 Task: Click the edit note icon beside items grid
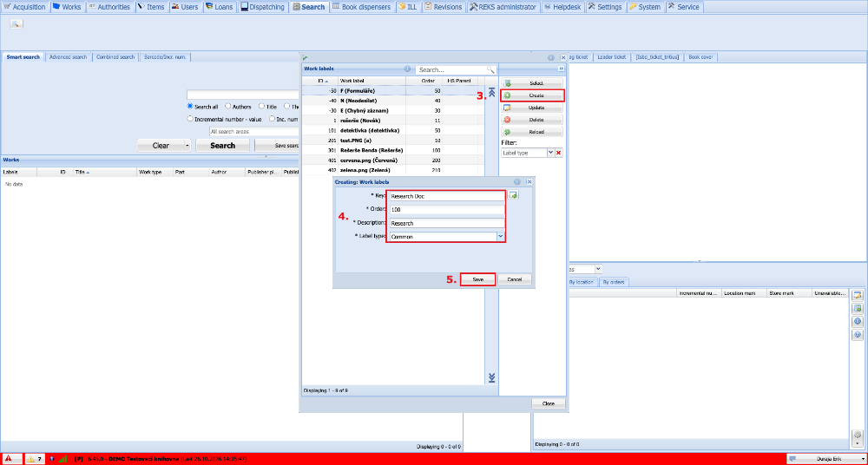pyautogui.click(x=858, y=295)
